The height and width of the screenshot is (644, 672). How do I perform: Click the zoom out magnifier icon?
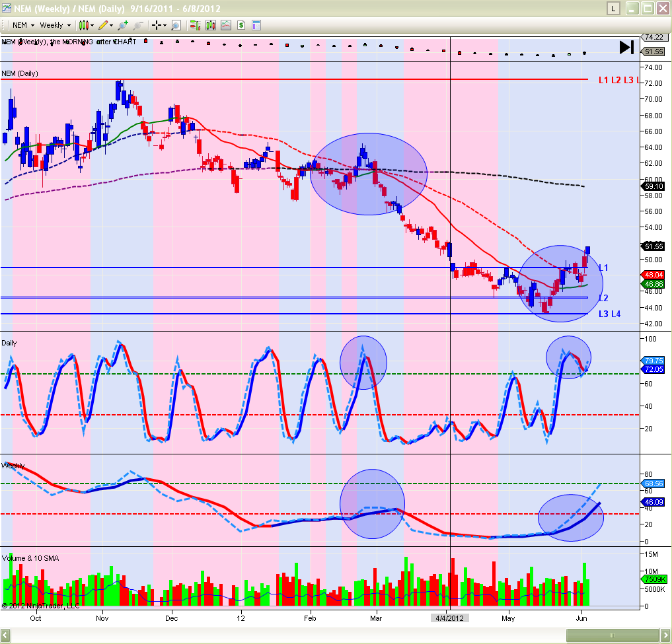coord(137,25)
